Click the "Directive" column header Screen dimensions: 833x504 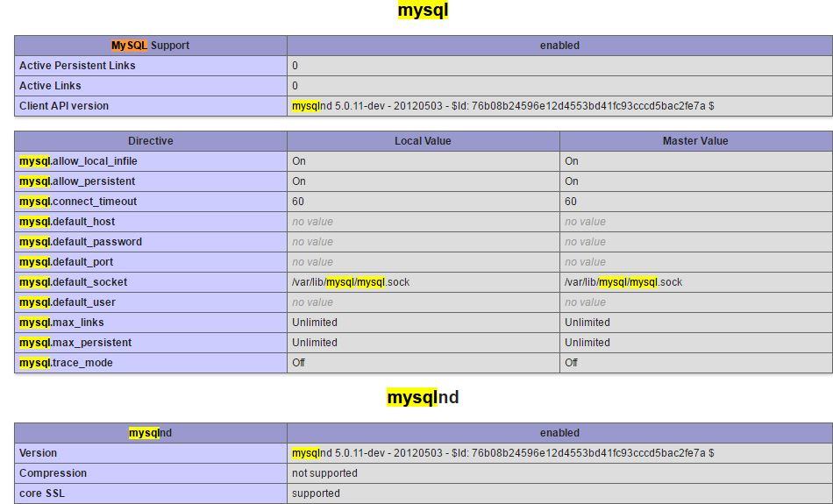[x=150, y=141]
